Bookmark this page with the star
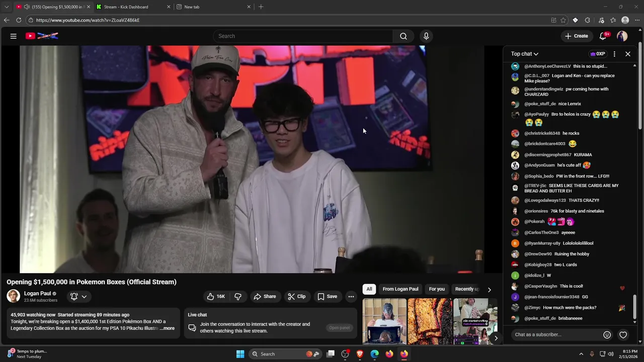 pos(563,20)
